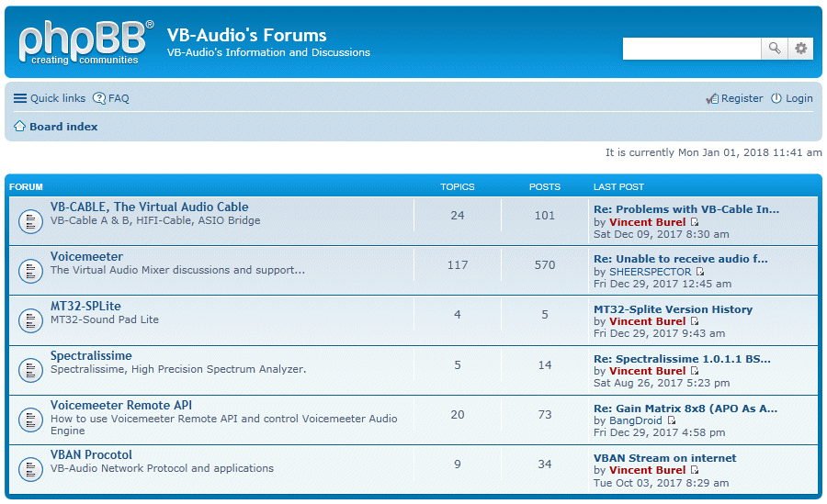Open the Voicemeeter forum
The height and width of the screenshot is (504, 827).
(x=86, y=256)
